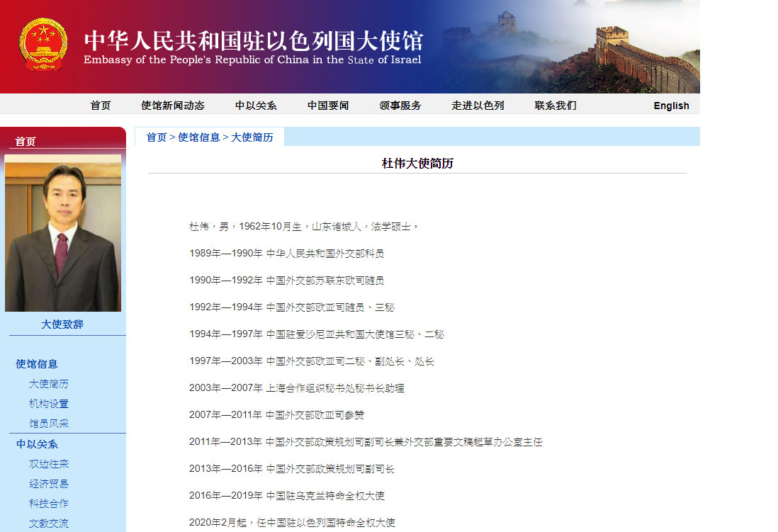The width and height of the screenshot is (778, 532).
Task: Select the 使馆信息 sidebar section heading
Action: 37,364
